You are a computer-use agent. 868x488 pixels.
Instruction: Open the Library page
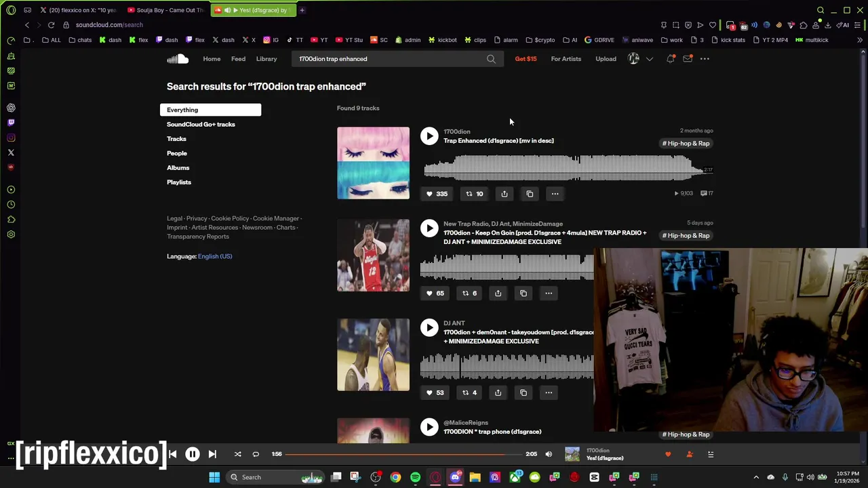(267, 59)
